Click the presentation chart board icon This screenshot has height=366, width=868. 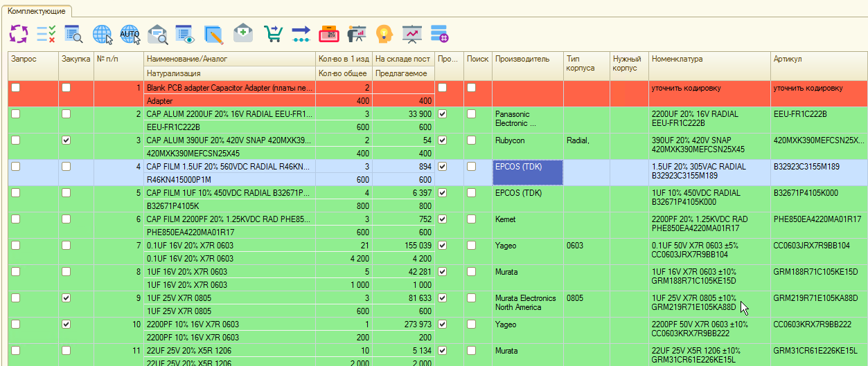point(412,33)
